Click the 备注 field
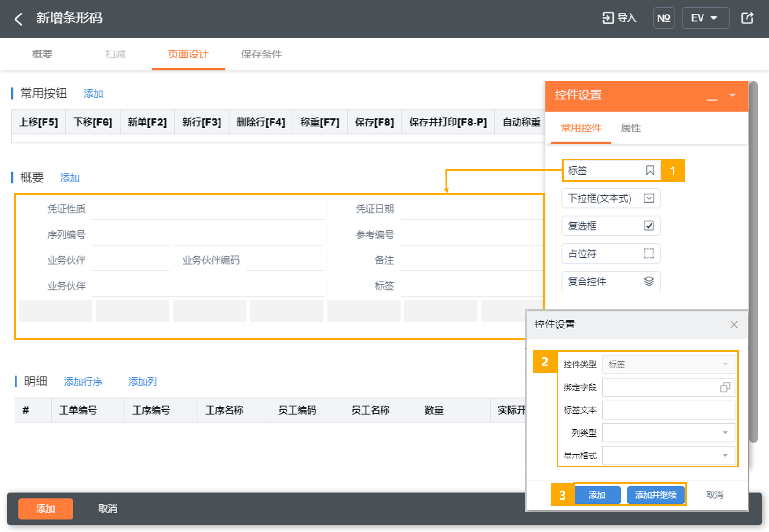The image size is (769, 532). click(471, 260)
